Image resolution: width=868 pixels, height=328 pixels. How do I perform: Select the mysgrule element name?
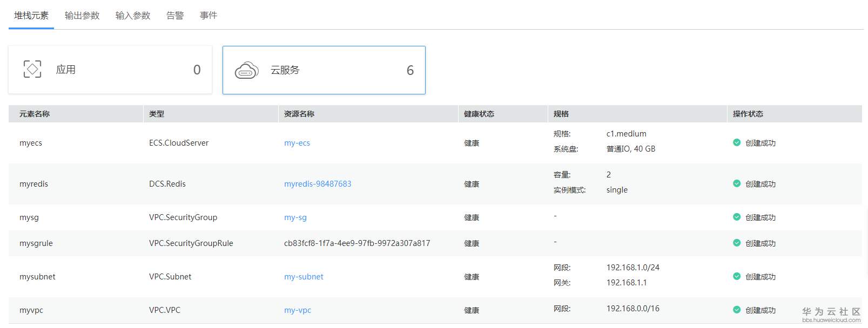[x=36, y=243]
